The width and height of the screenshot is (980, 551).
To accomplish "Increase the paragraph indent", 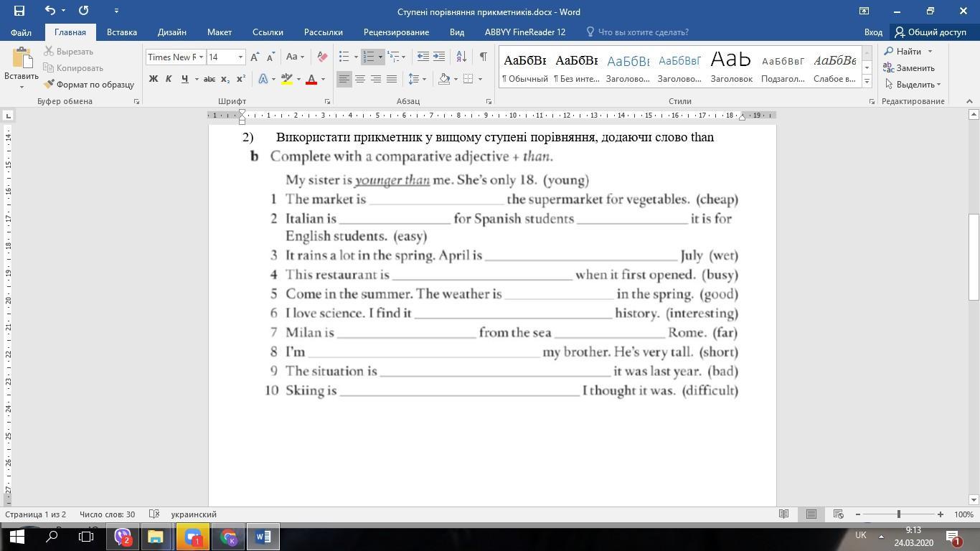I will coord(439,57).
